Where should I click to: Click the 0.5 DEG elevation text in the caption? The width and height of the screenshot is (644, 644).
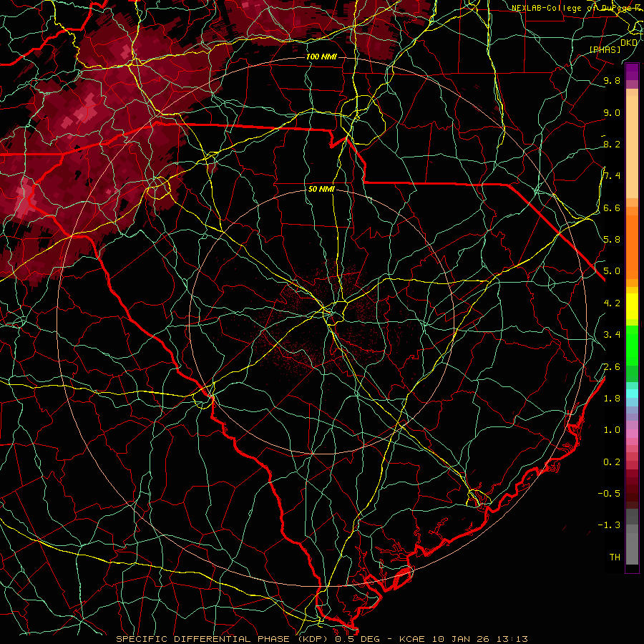[x=357, y=639]
